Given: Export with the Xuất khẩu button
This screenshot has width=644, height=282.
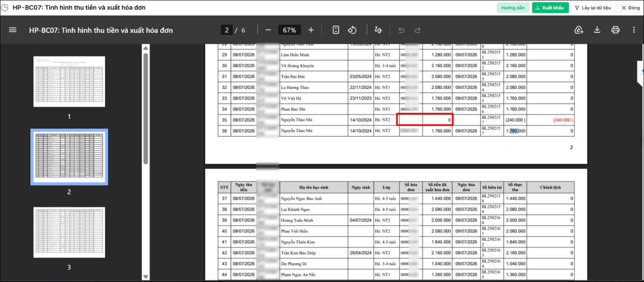Looking at the screenshot, I should coord(550,8).
